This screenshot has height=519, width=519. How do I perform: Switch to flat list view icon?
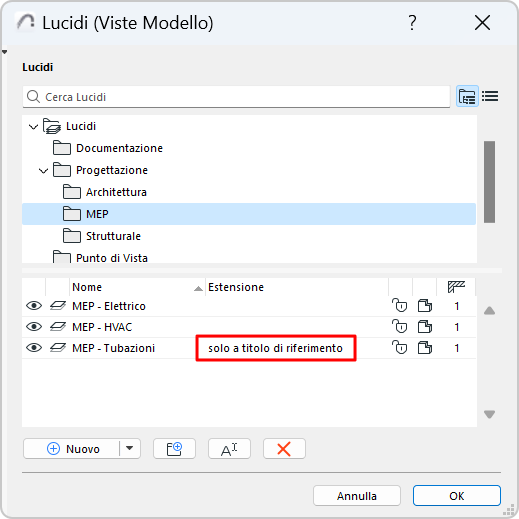(490, 96)
